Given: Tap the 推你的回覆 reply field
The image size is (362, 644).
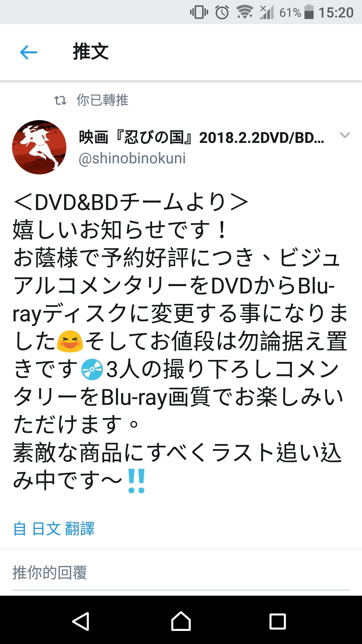Looking at the screenshot, I should (181, 573).
